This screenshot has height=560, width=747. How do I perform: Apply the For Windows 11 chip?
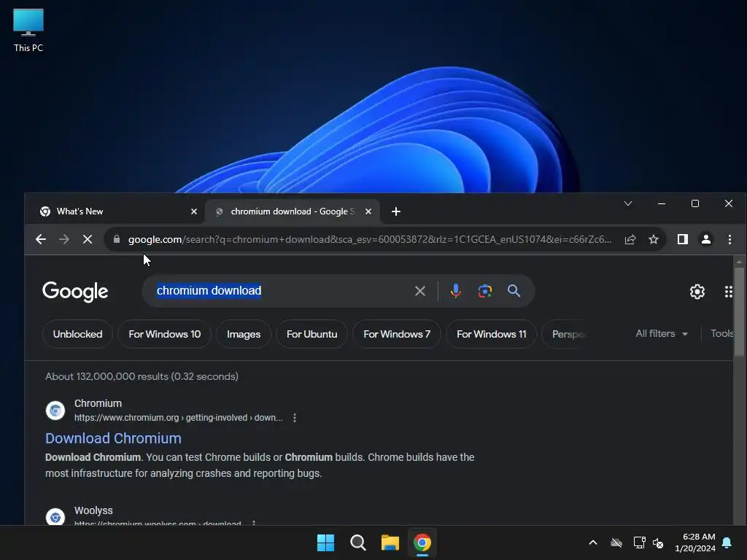(x=491, y=334)
